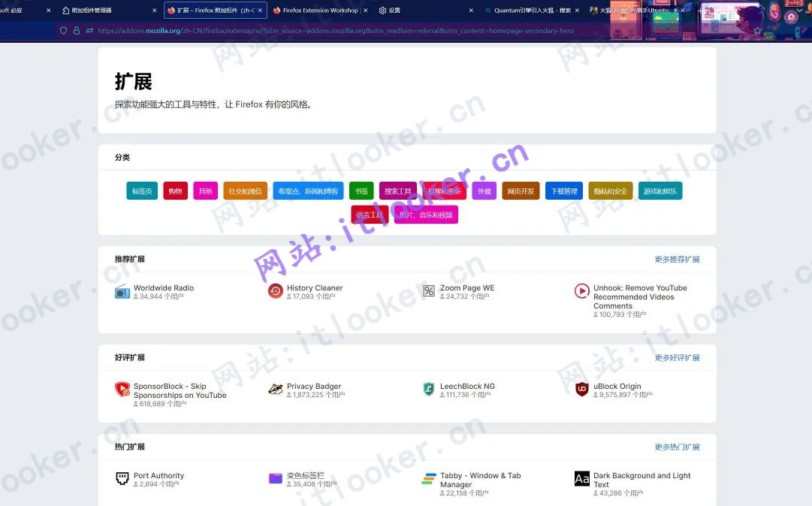Open the Privacy Badger extension title

(x=314, y=386)
